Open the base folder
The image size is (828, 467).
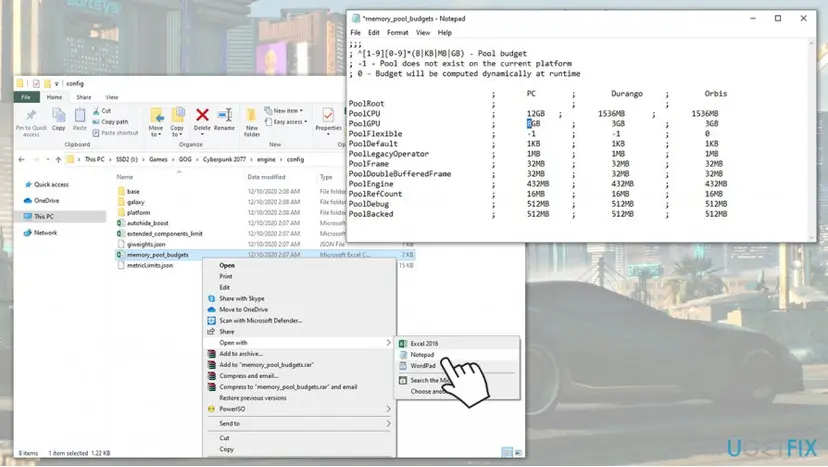[133, 191]
